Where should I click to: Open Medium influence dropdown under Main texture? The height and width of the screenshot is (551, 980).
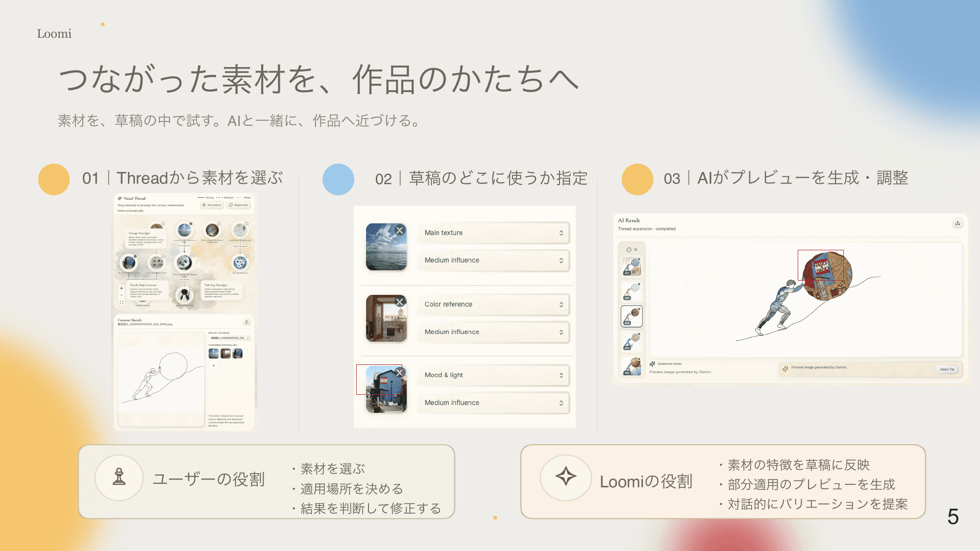click(x=493, y=261)
